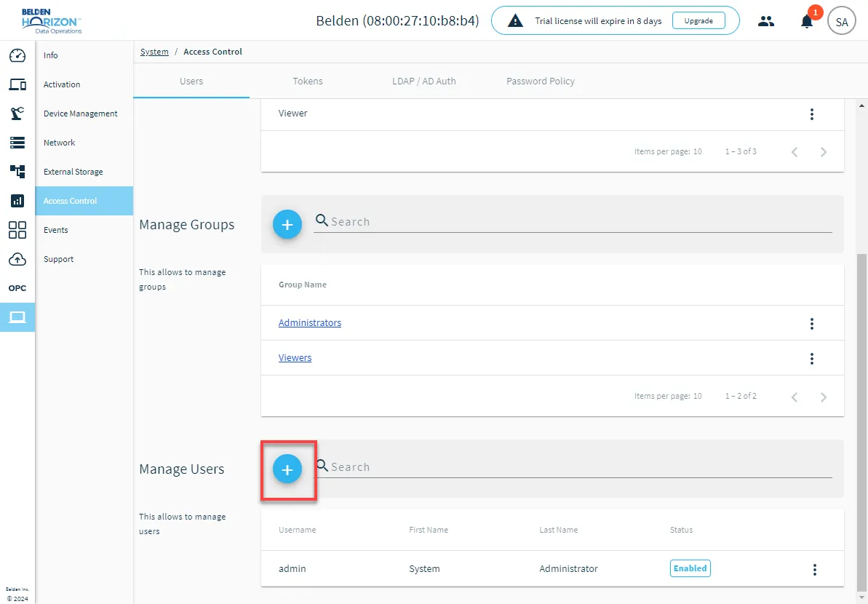Go to System in the breadcrumb

pos(154,52)
